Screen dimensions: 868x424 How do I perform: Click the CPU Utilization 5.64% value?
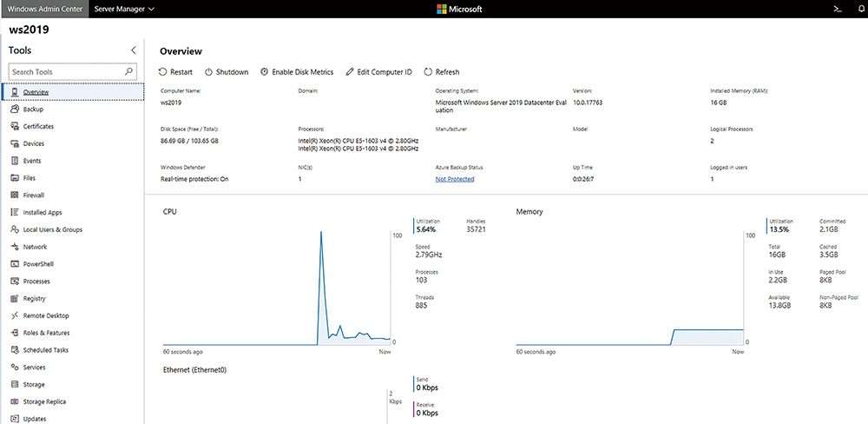click(425, 229)
